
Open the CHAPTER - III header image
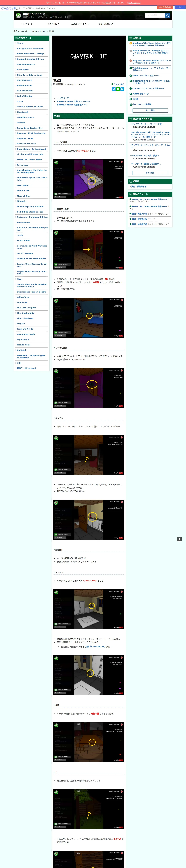click(x=89, y=56)
